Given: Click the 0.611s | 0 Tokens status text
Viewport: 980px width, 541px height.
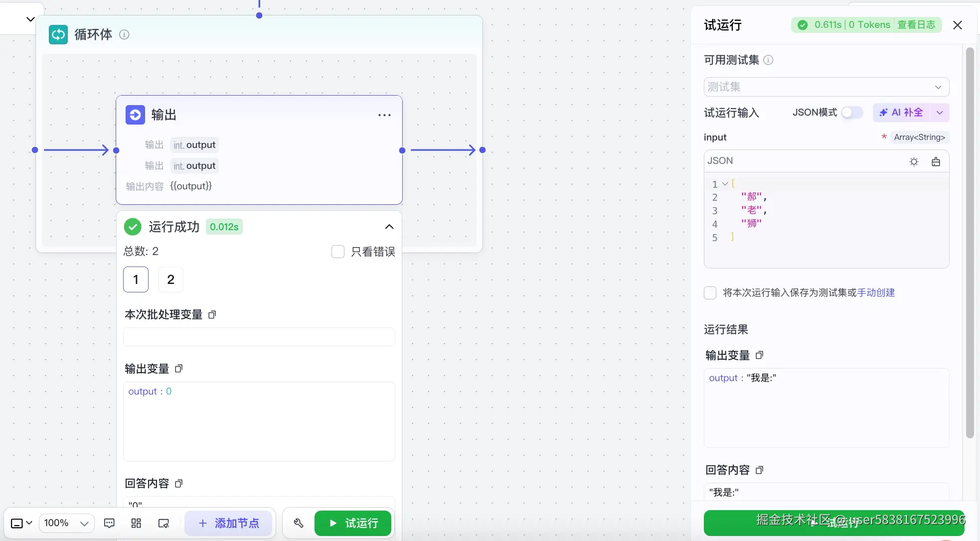Looking at the screenshot, I should click(x=852, y=25).
